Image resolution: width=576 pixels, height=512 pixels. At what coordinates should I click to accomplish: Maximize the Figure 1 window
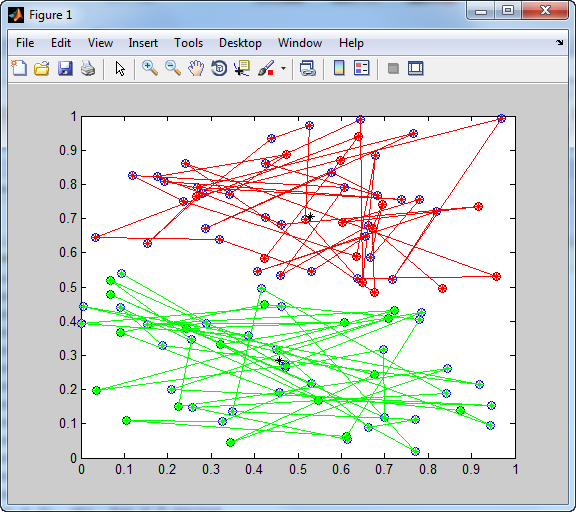pyautogui.click(x=508, y=11)
